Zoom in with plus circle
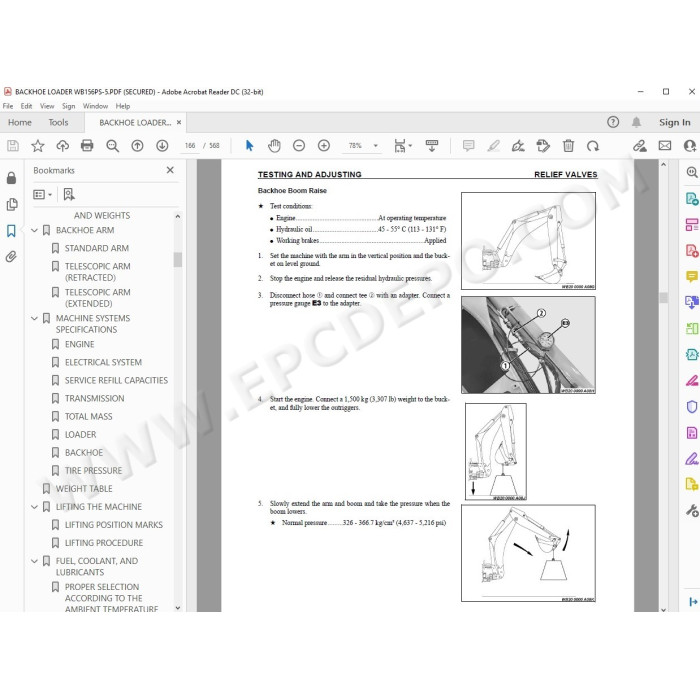The image size is (700, 700). [324, 146]
